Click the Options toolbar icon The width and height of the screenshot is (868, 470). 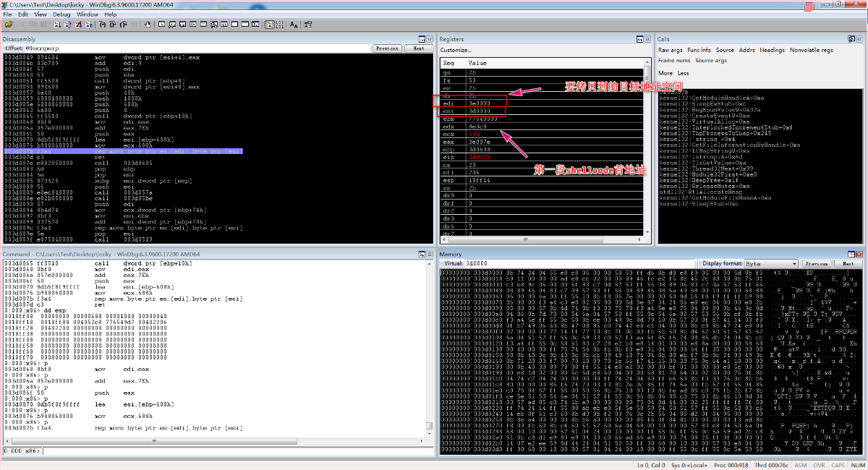click(x=307, y=25)
